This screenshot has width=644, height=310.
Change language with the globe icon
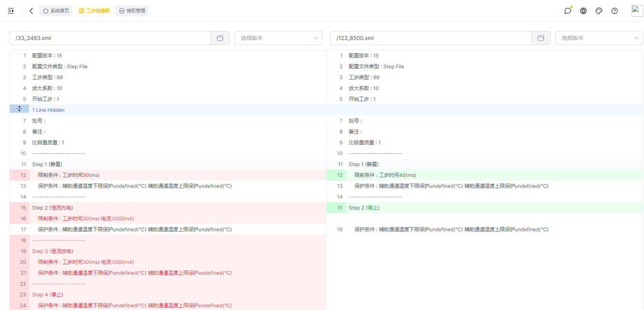[583, 11]
